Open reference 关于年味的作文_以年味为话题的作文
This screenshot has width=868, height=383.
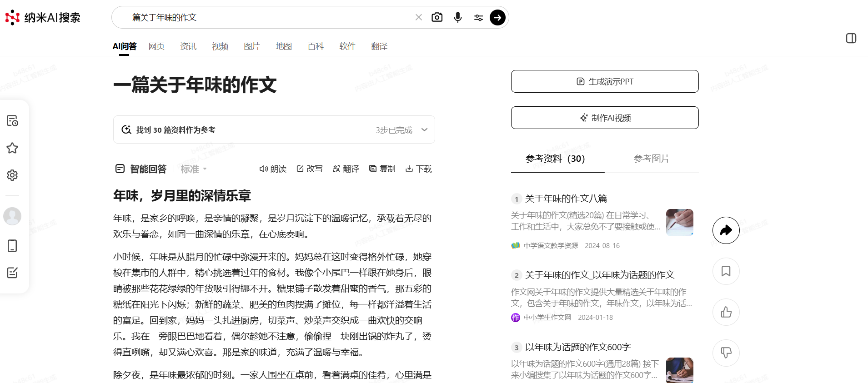click(600, 275)
